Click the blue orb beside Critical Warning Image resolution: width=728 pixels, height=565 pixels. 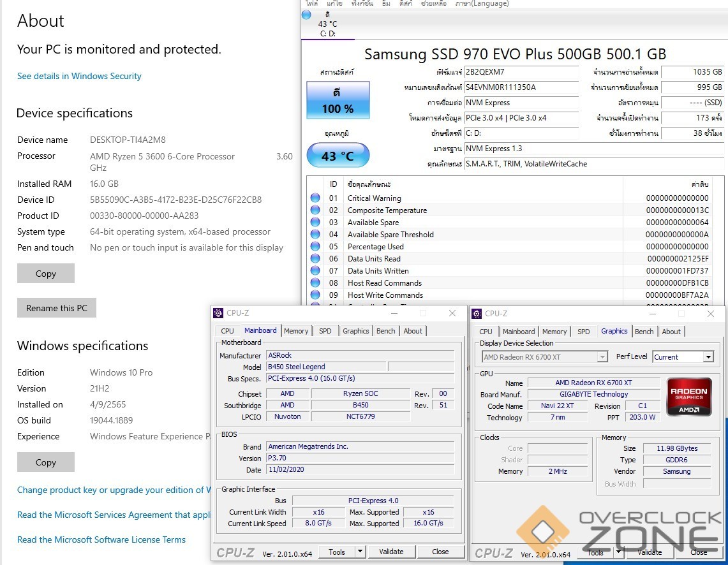coord(315,198)
